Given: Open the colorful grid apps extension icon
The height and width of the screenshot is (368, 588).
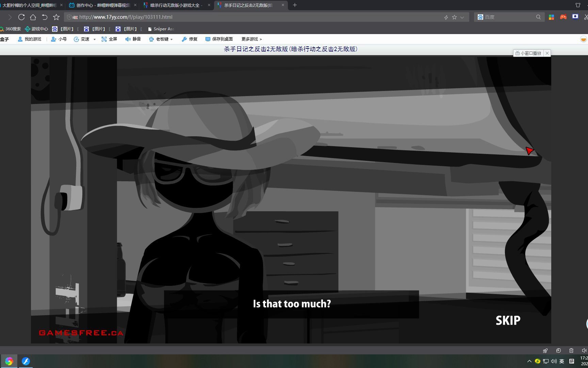Looking at the screenshot, I should [552, 17].
